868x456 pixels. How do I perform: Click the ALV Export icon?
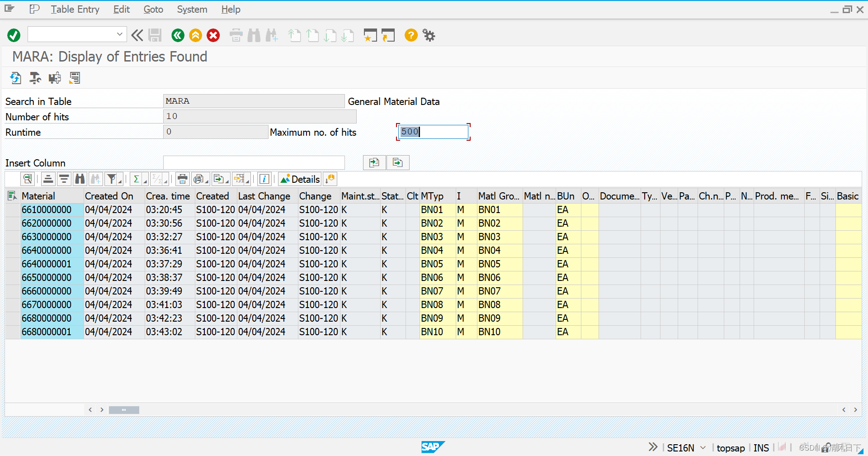(219, 179)
